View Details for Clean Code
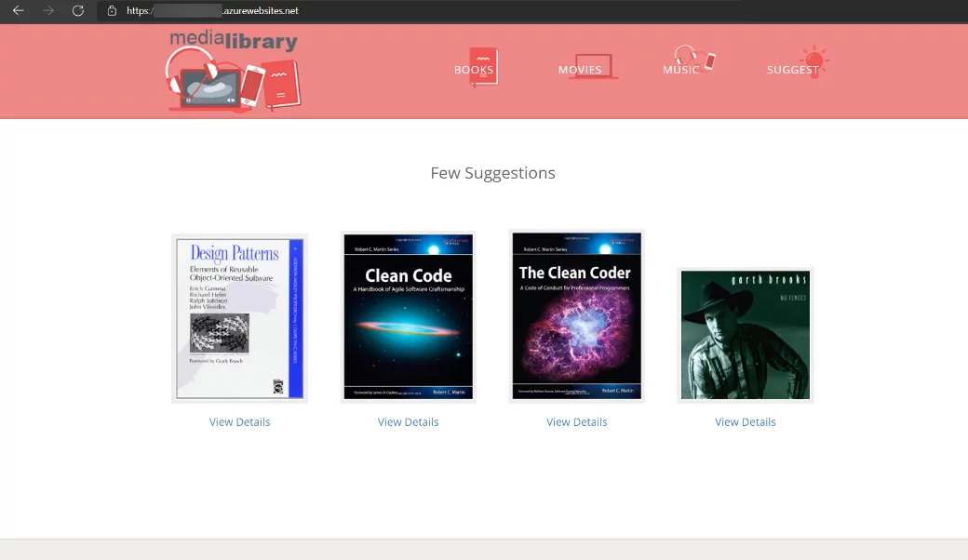Image resolution: width=968 pixels, height=560 pixels. coord(408,421)
